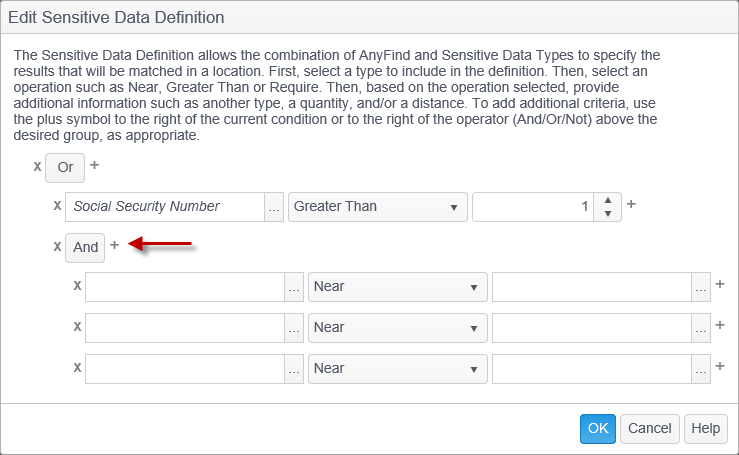Viewport: 739px width, 455px height.
Task: Toggle the And operator button
Action: [x=86, y=247]
